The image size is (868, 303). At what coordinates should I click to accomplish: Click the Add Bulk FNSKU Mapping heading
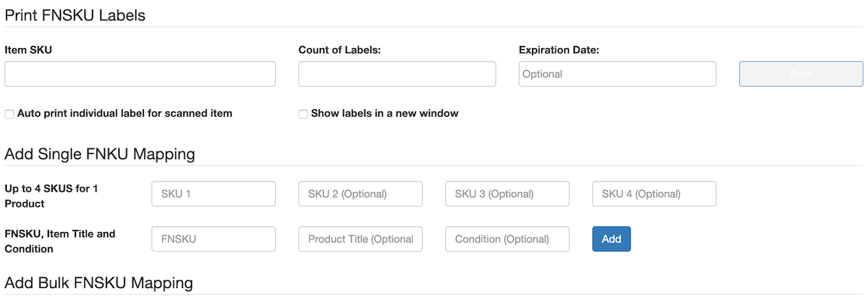coord(99,283)
